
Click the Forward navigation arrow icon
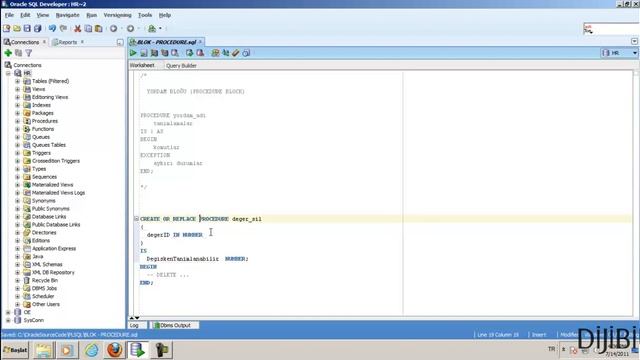pos(130,29)
